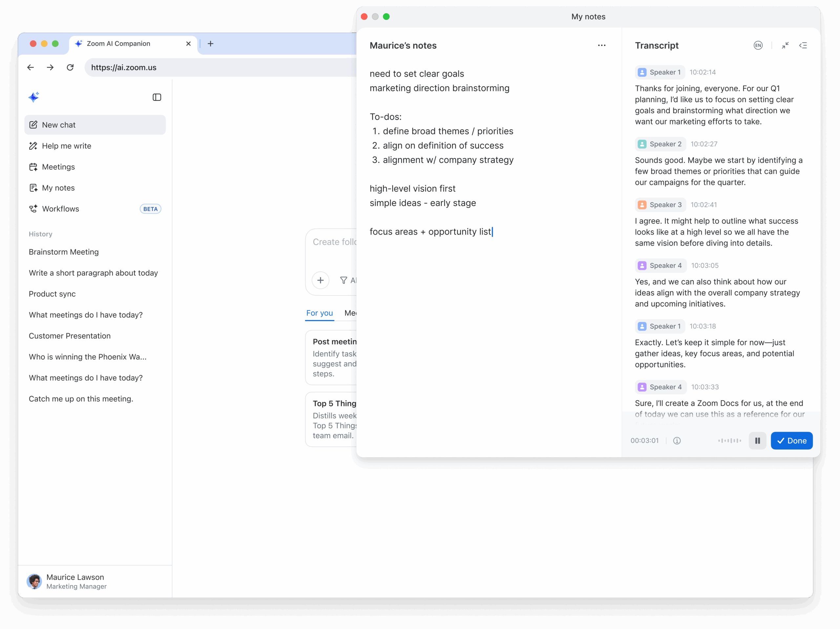The height and width of the screenshot is (629, 840).
Task: Click Speaker 3 tag at 10:02:41
Action: 661,205
